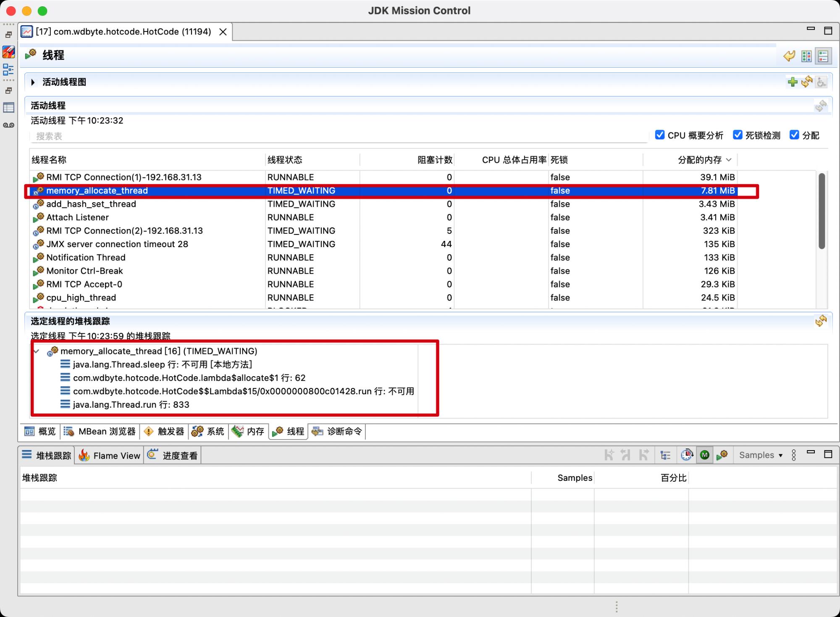Expand the 活动线程图 section
The height and width of the screenshot is (617, 840).
33,82
